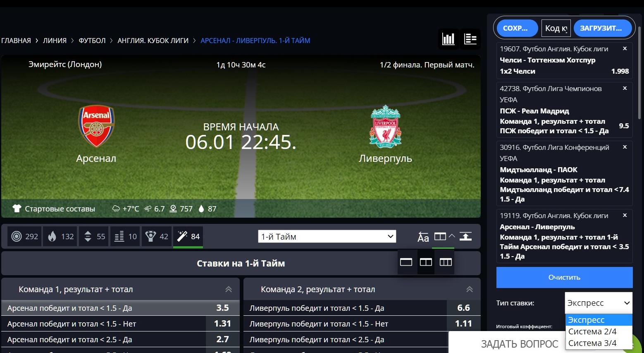Select the three column layout icon

pos(446,262)
